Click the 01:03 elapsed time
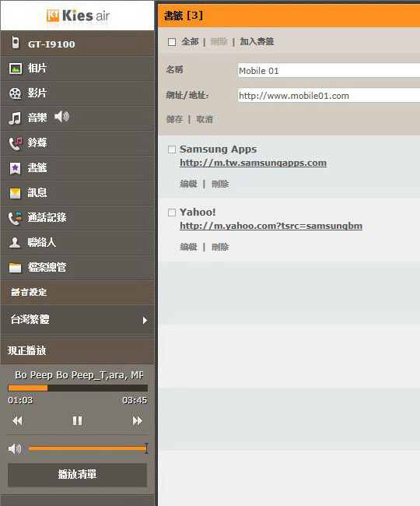This screenshot has width=420, height=506. click(20, 400)
